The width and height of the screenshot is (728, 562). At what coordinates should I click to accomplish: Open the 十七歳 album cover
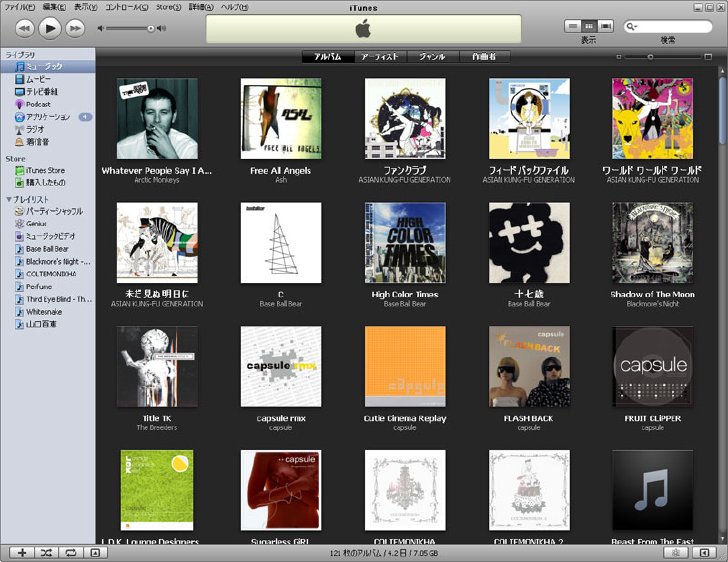pyautogui.click(x=529, y=242)
